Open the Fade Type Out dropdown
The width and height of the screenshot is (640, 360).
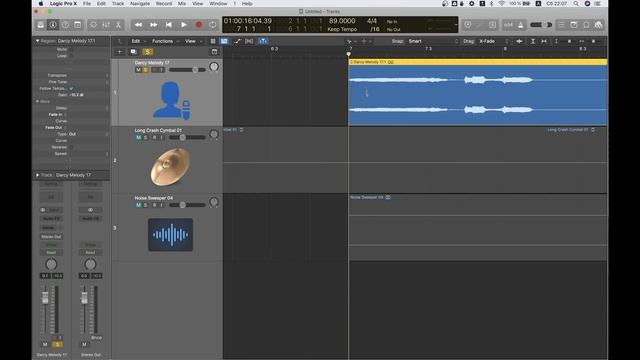[x=88, y=134]
